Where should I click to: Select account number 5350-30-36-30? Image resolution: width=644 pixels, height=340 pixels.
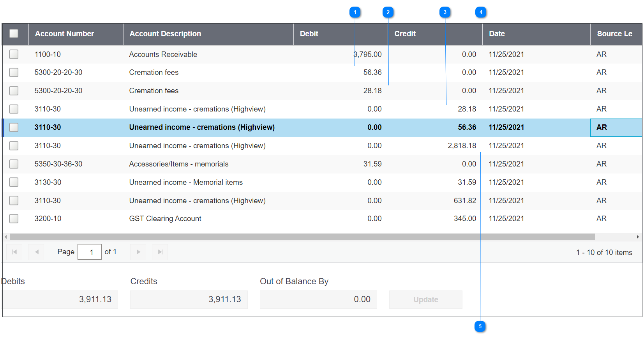58,164
